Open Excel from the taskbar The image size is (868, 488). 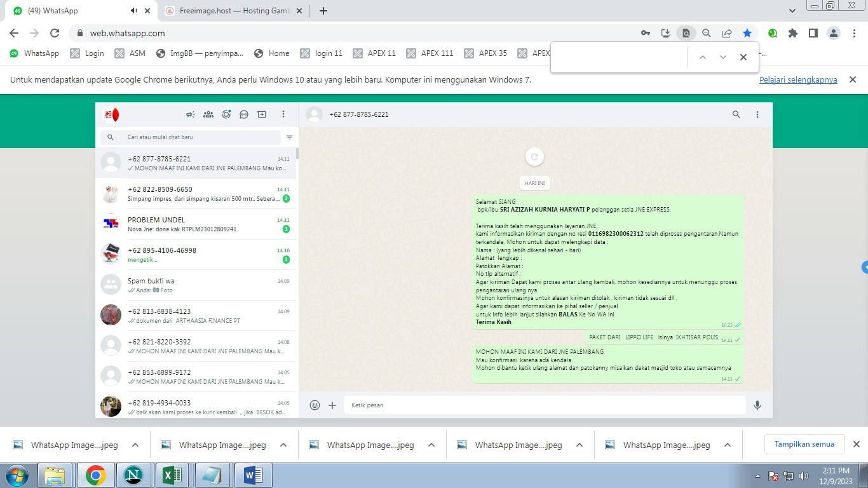tap(173, 475)
